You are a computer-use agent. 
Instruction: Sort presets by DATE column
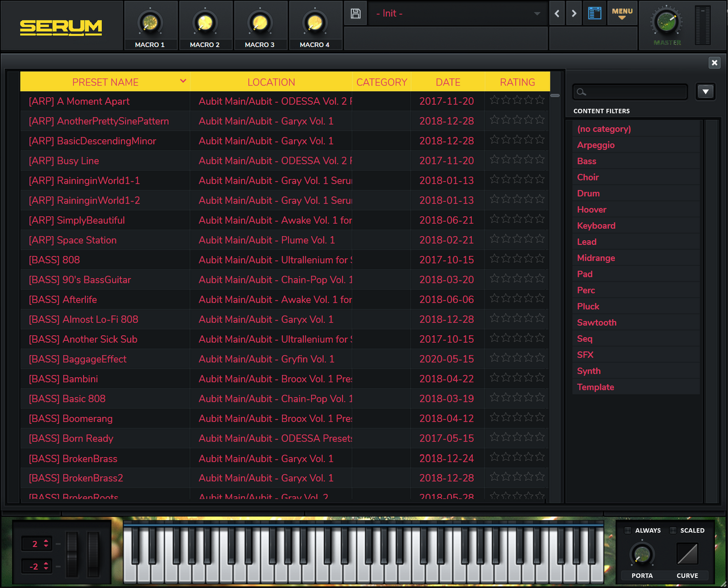(x=448, y=82)
